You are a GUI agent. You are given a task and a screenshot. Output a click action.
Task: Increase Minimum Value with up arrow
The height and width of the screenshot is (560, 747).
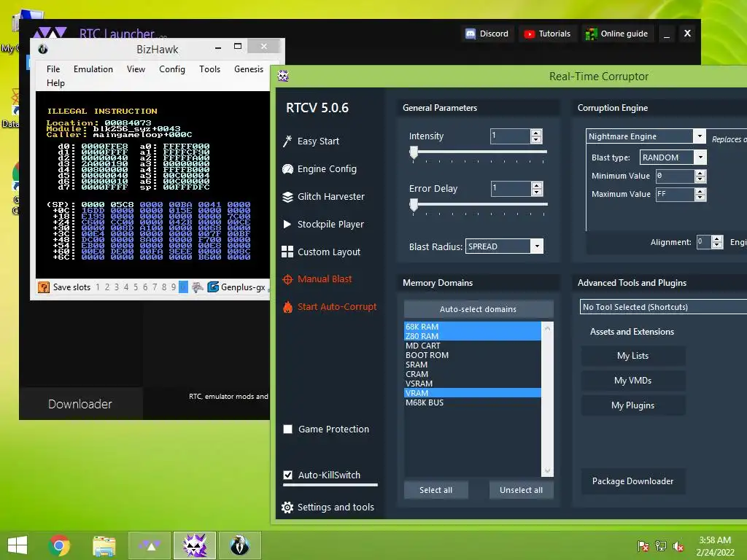[700, 173]
